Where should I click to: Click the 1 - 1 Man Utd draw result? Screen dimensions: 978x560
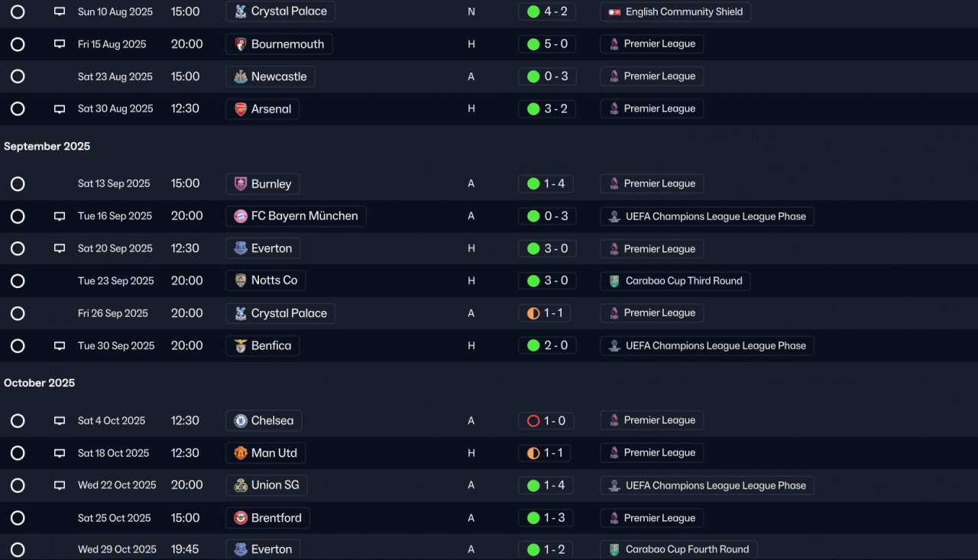[x=547, y=453]
